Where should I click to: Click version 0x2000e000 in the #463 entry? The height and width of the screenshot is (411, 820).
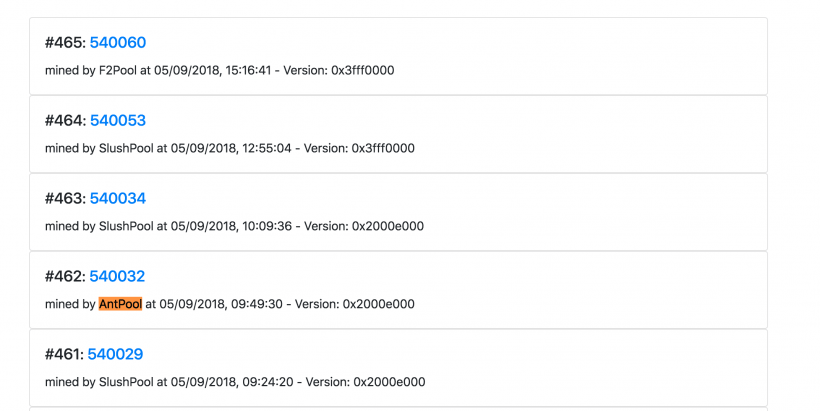[387, 226]
